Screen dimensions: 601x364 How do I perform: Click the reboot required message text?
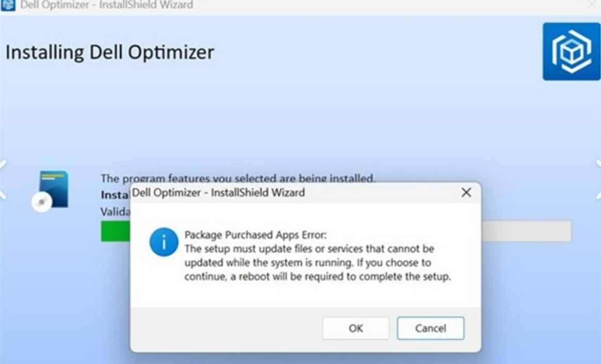(317, 276)
